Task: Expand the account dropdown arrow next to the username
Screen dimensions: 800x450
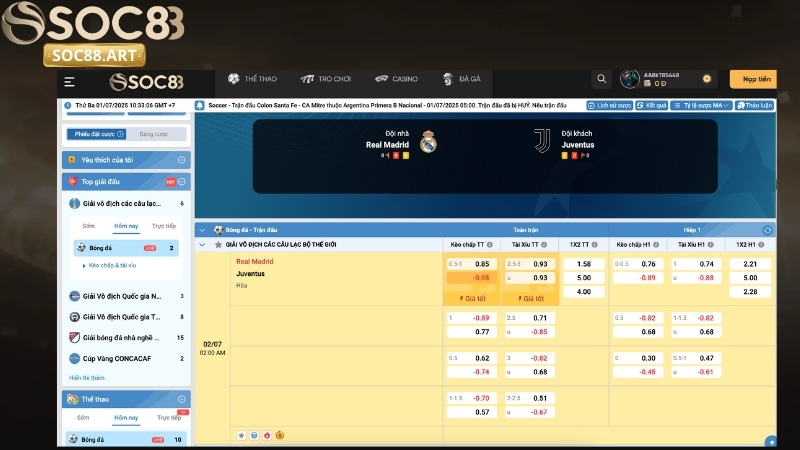Action: 706,78
